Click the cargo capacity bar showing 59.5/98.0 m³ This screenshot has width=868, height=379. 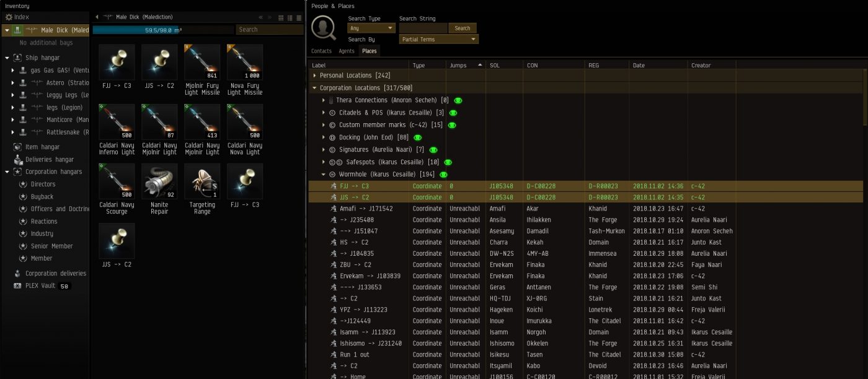(x=163, y=30)
